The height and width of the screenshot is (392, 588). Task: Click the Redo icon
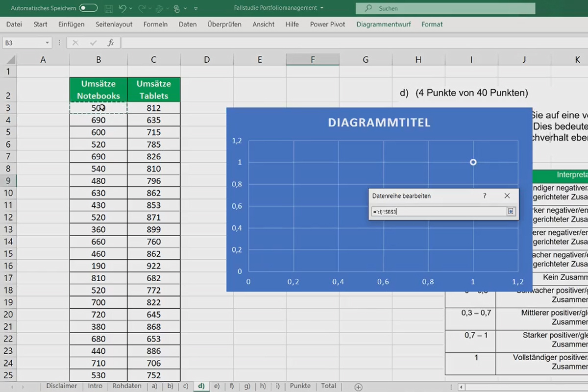142,8
